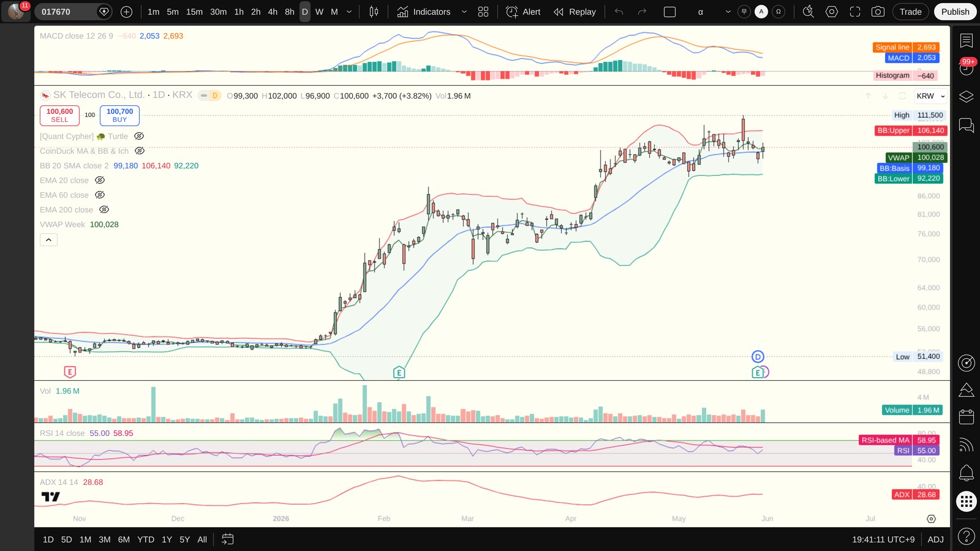Open the layout grid selector

click(483, 12)
